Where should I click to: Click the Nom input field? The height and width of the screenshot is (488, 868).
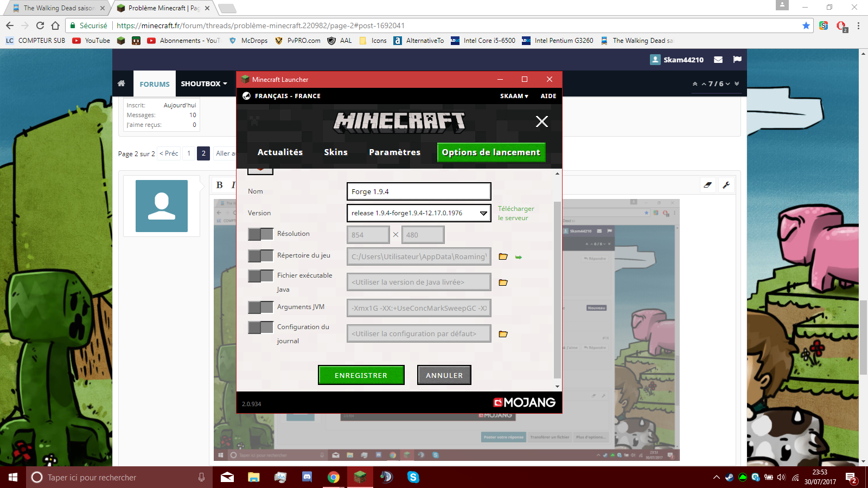[x=419, y=191]
